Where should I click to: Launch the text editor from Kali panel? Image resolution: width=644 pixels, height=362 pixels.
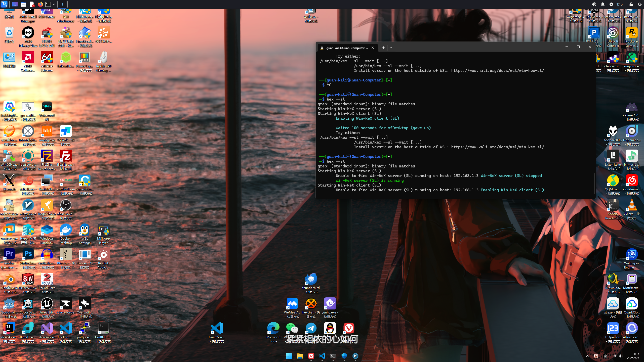(32, 4)
